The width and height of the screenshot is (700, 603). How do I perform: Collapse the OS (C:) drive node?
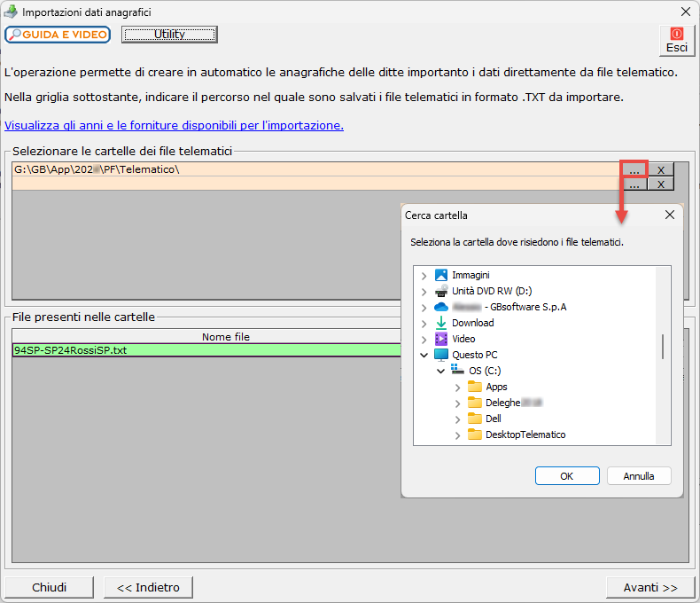click(440, 371)
